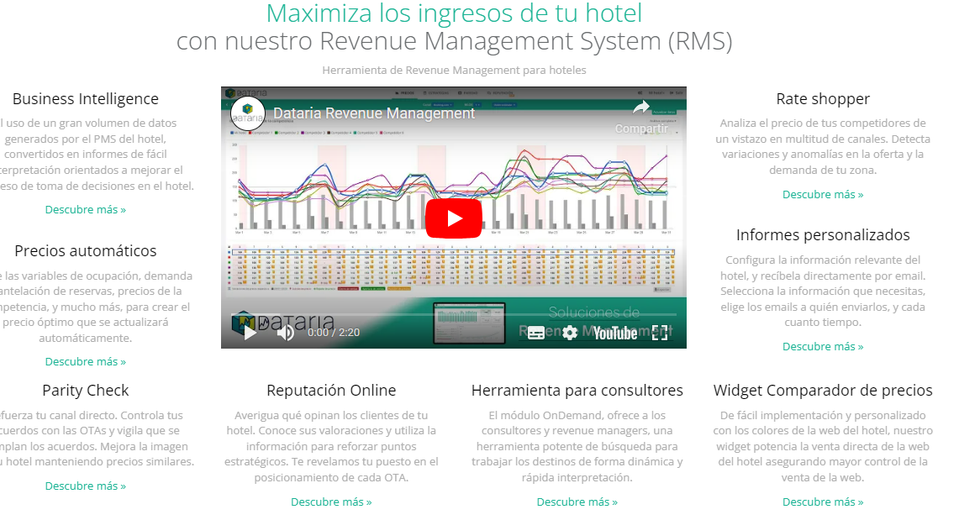Click the Herramienta de Revenue Management para hoteles subtitle

click(455, 70)
